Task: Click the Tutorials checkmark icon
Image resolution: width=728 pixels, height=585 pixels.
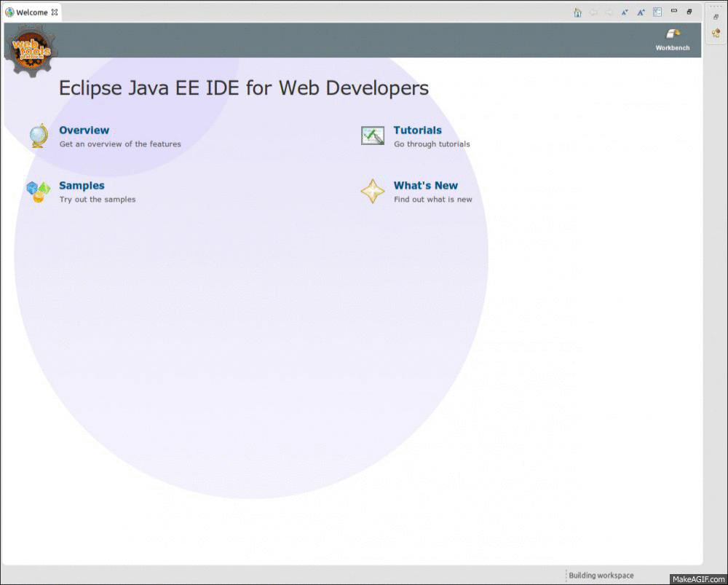Action: click(373, 136)
